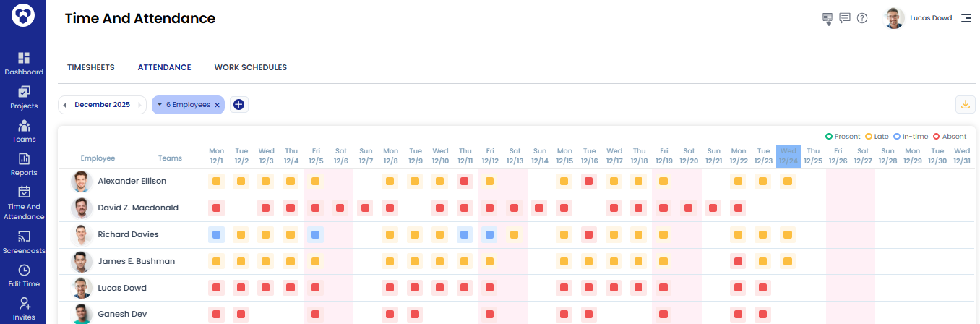Open the Dashboard sidebar icon

[24, 58]
